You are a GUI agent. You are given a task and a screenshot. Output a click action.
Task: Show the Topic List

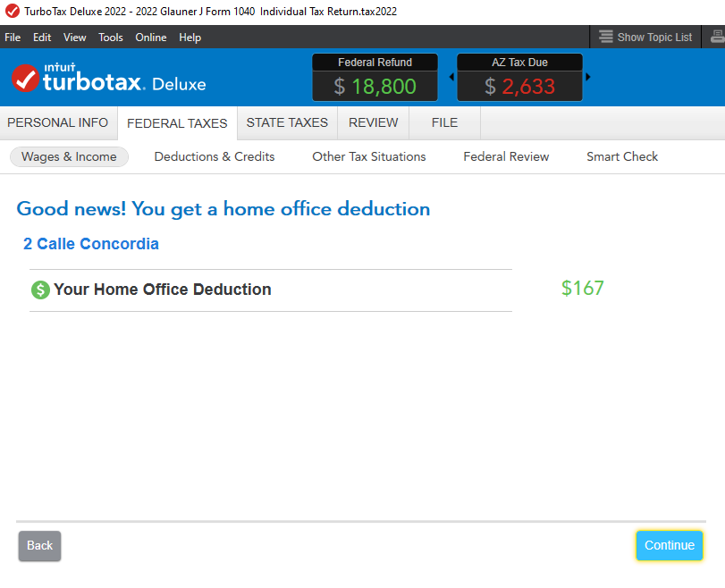pos(645,37)
